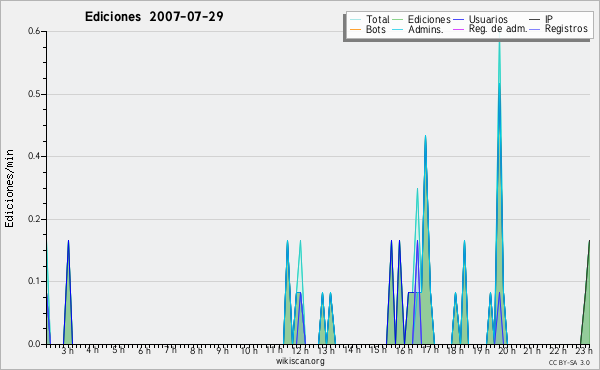The height and width of the screenshot is (370, 600).
Task: Click the Reg. de adm. magenta legend line
Action: (458, 29)
